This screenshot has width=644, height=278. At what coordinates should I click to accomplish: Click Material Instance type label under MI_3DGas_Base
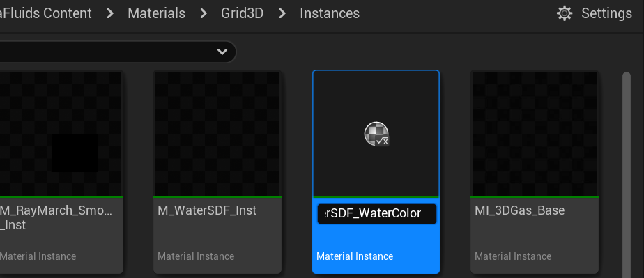pyautogui.click(x=513, y=256)
